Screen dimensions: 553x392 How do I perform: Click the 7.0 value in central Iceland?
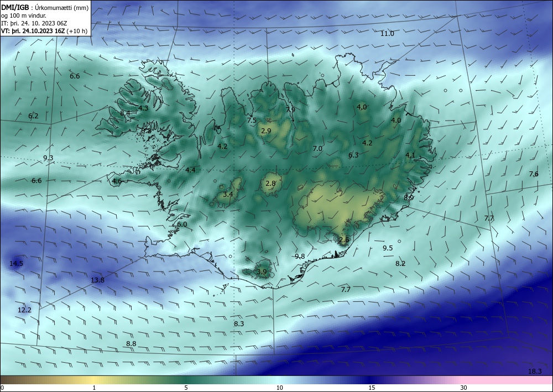(317, 148)
